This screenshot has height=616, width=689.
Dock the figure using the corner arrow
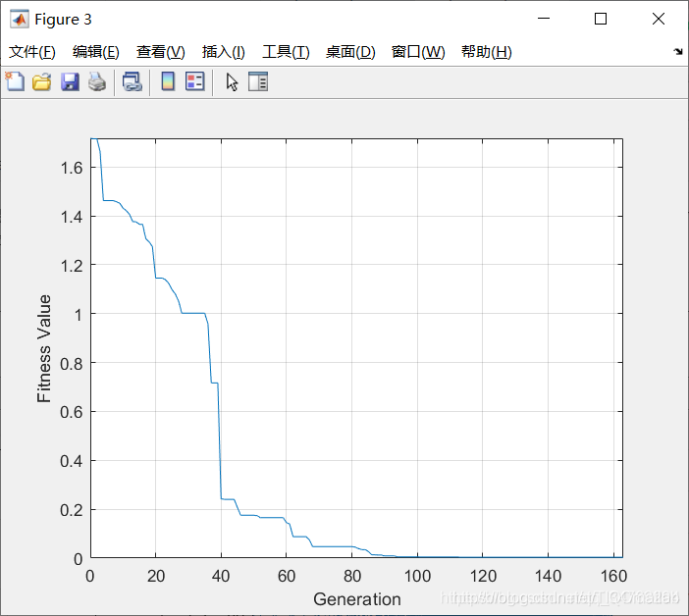(x=678, y=52)
